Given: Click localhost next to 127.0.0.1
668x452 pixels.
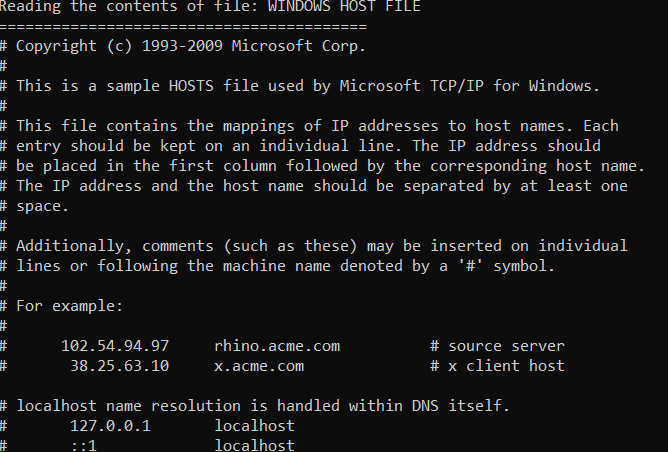Looking at the screenshot, I should click(254, 425).
